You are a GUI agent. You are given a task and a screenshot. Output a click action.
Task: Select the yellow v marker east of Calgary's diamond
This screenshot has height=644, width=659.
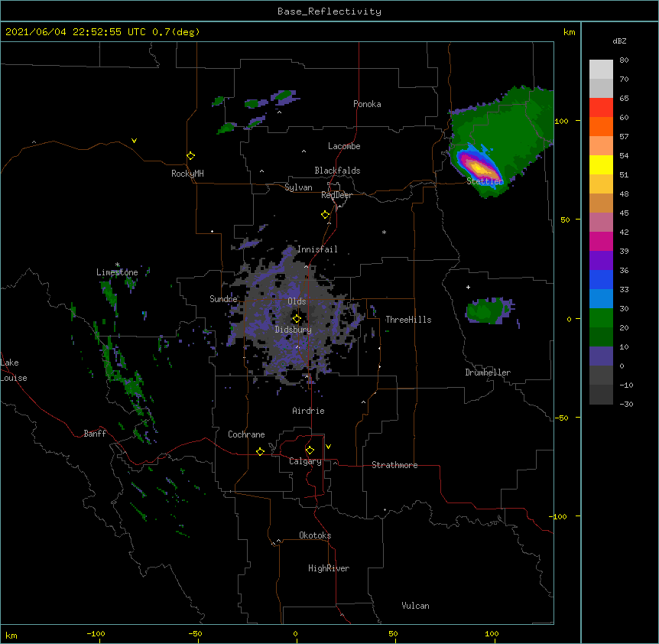[x=328, y=447]
